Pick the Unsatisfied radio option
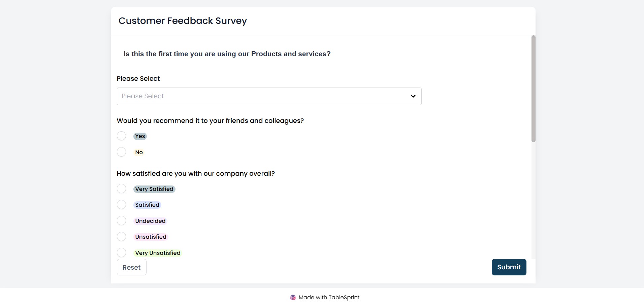Screen dimensions: 644x304 point(121,237)
